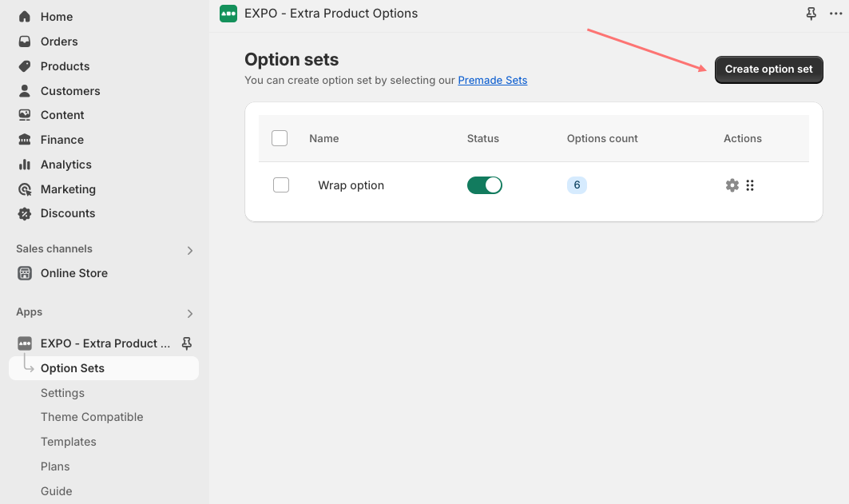Click the Customers person icon

click(25, 91)
